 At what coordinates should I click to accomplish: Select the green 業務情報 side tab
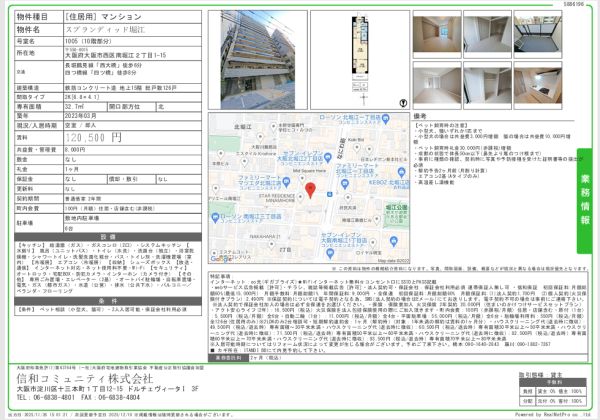585,200
